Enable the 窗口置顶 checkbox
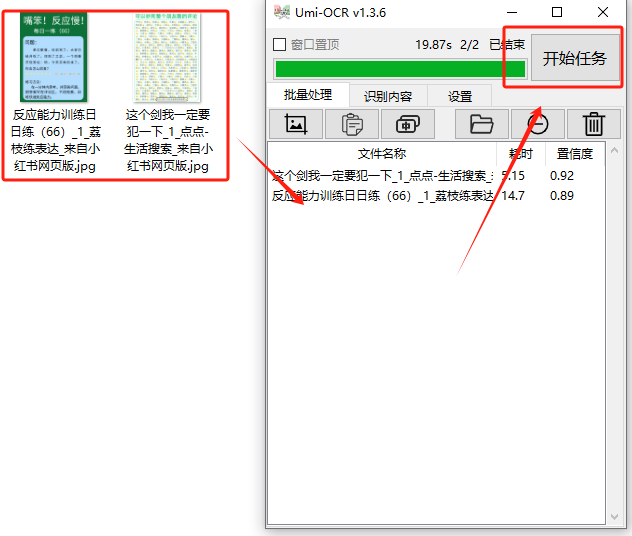 (x=280, y=45)
